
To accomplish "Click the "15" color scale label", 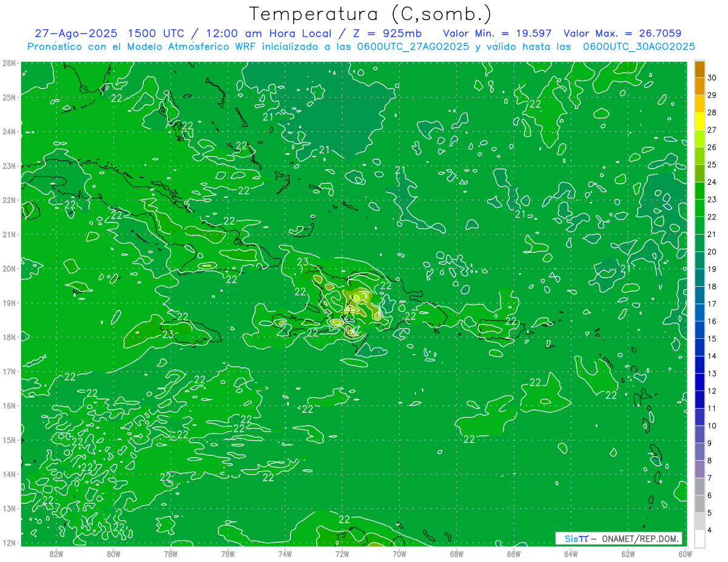I will 712,338.
